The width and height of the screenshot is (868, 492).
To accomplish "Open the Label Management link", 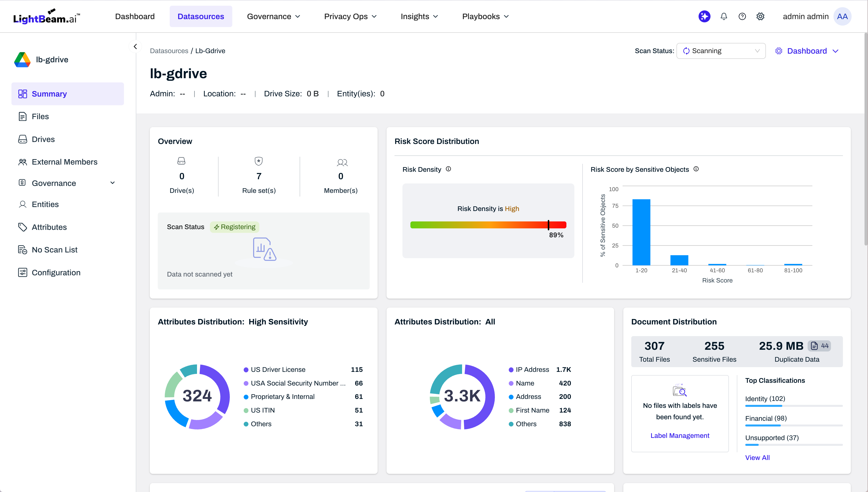I will [680, 436].
